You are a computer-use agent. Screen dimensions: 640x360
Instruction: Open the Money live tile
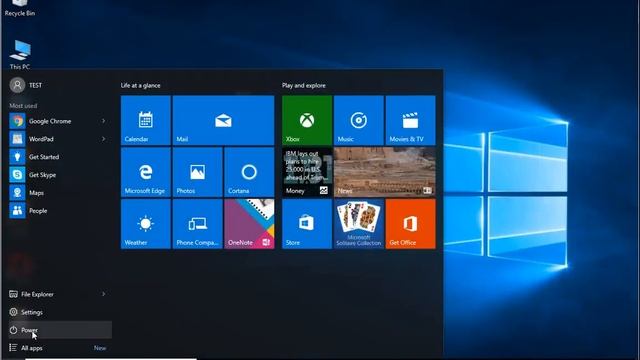(x=307, y=172)
